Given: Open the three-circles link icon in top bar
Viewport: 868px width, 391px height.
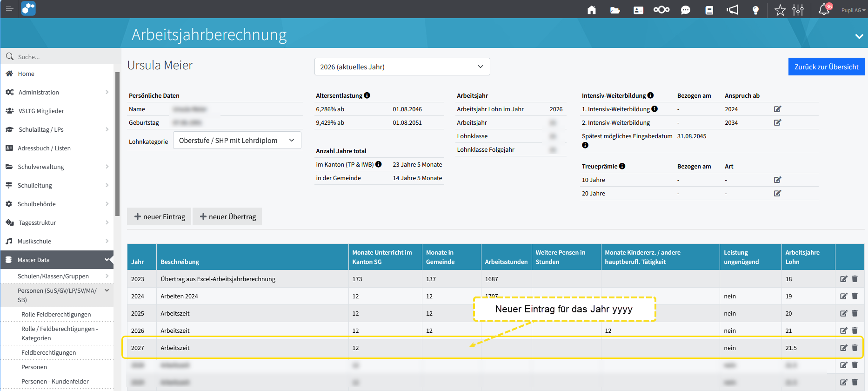Looking at the screenshot, I should click(661, 10).
